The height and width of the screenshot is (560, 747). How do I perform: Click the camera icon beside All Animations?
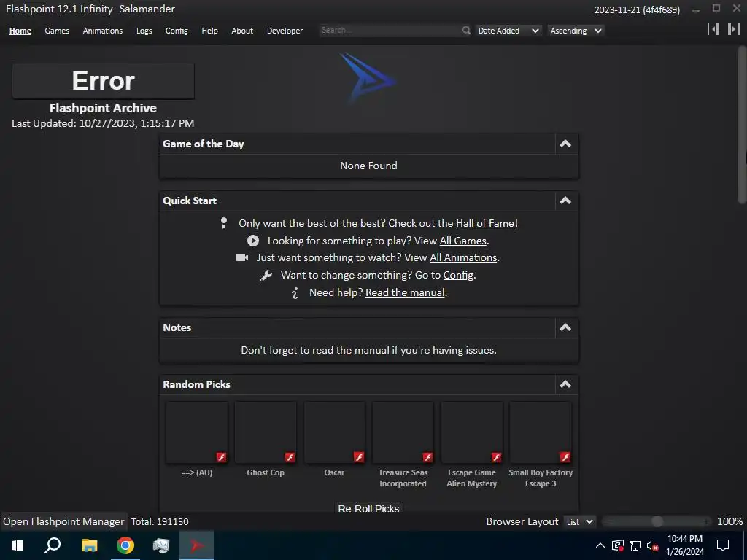[x=242, y=257]
